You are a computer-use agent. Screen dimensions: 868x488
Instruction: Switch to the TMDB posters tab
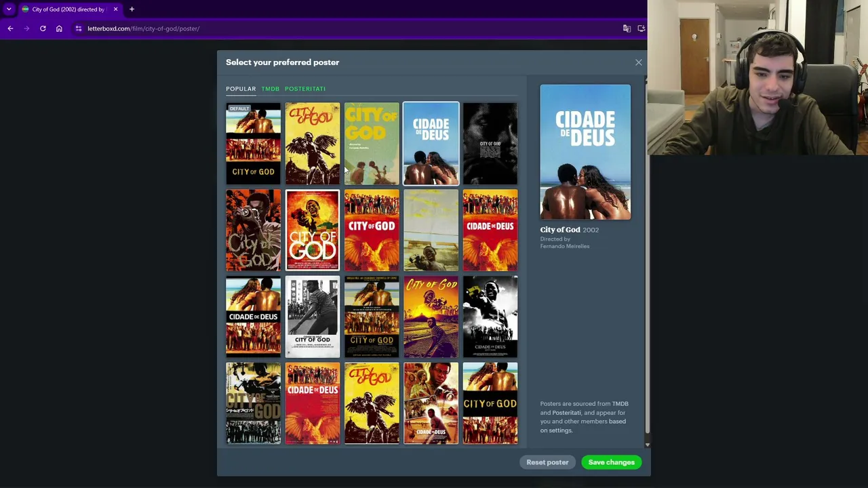[x=270, y=89]
